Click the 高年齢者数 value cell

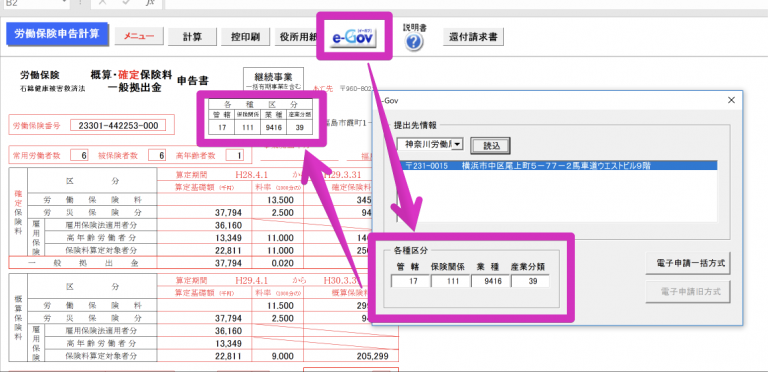pyautogui.click(x=235, y=156)
